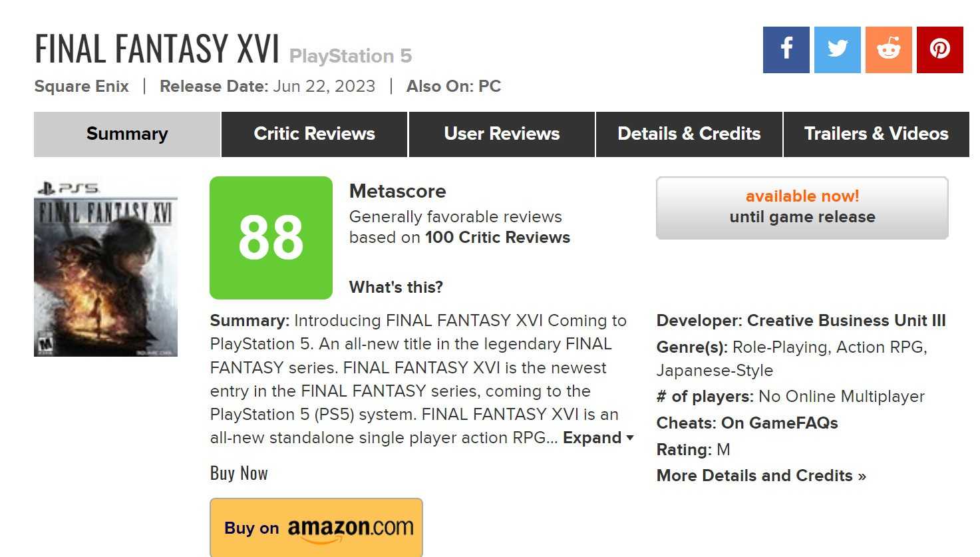Image resolution: width=980 pixels, height=557 pixels.
Task: Switch to the Critic Reviews tab
Action: [314, 134]
